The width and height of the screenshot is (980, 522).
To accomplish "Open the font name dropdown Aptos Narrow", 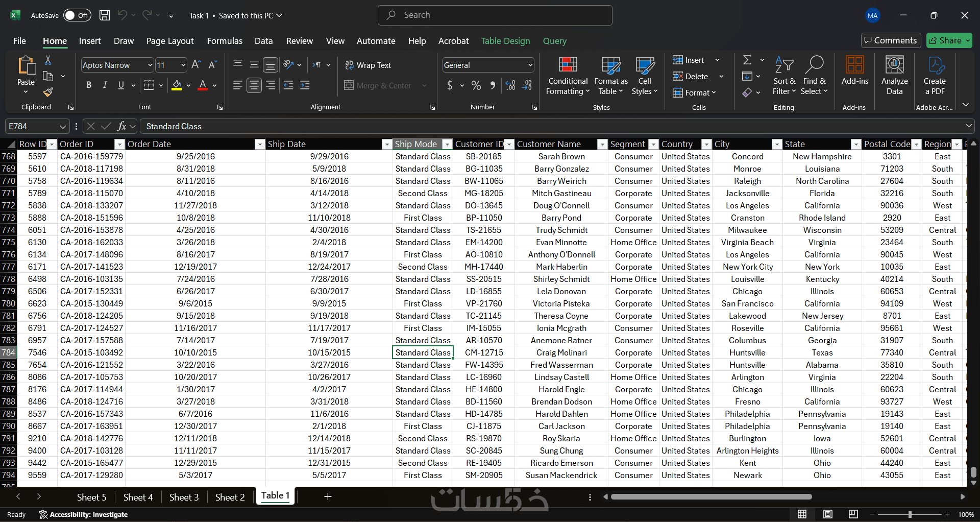I will click(x=150, y=65).
